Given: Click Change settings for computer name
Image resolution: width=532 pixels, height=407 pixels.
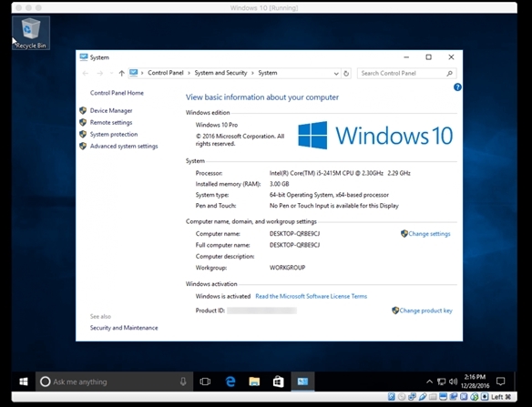Looking at the screenshot, I should coord(429,234).
